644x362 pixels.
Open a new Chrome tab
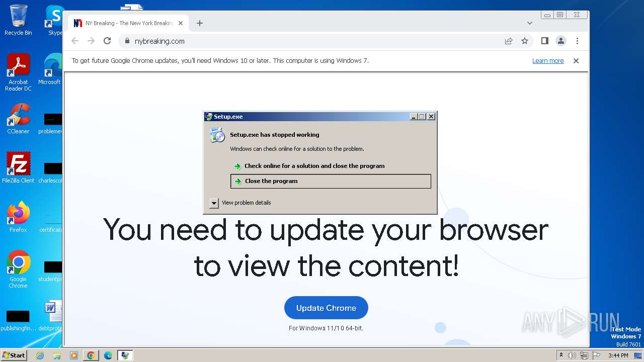(200, 23)
